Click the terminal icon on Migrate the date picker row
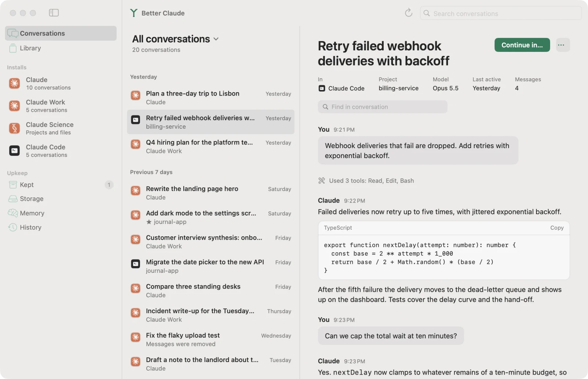Viewport: 588px width, 379px height. 136,264
